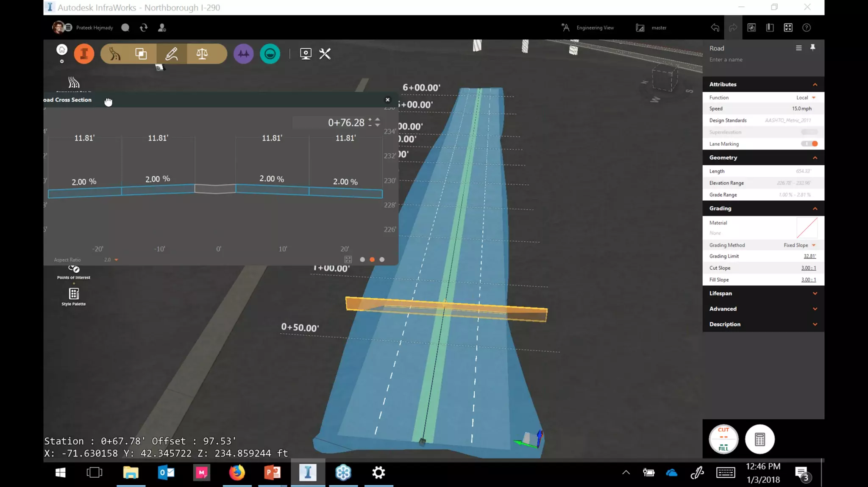Open the Road panel hamburger menu
This screenshot has height=487, width=868.
(x=798, y=48)
